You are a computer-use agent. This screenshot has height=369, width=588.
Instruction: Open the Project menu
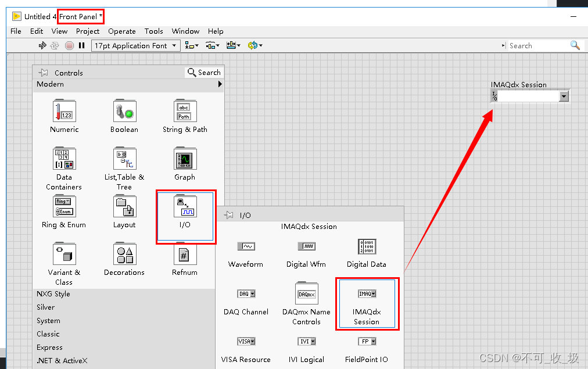pyautogui.click(x=88, y=31)
